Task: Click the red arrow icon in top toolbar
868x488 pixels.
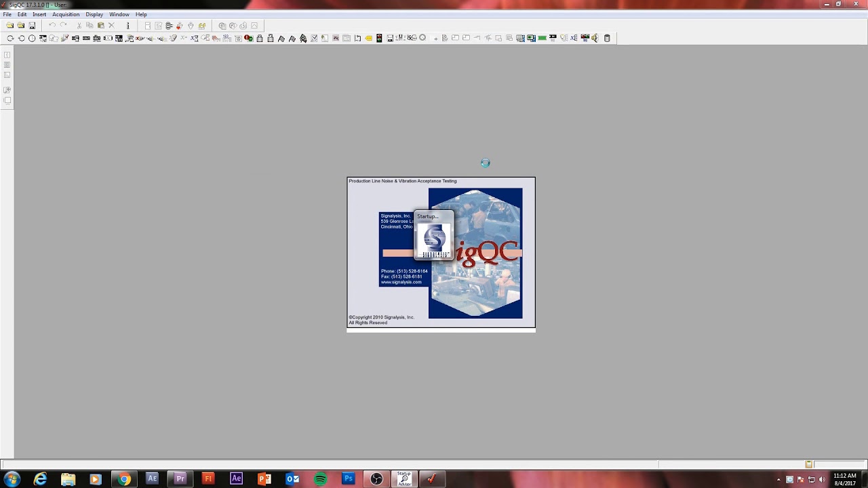Action: [x=180, y=26]
